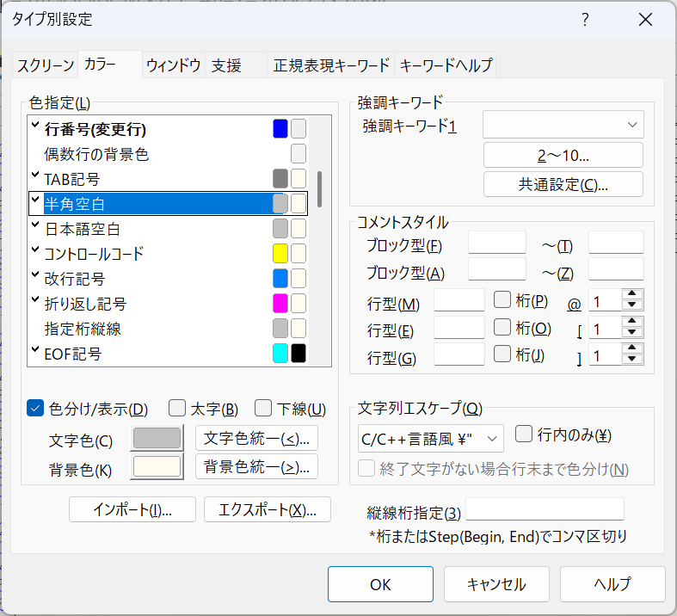
Task: Click first ブロック型(F) start input field
Action: [x=497, y=243]
